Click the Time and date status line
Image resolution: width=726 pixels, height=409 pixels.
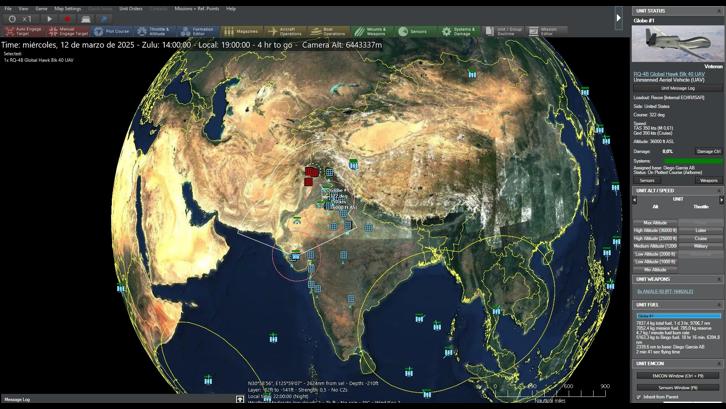tap(192, 45)
